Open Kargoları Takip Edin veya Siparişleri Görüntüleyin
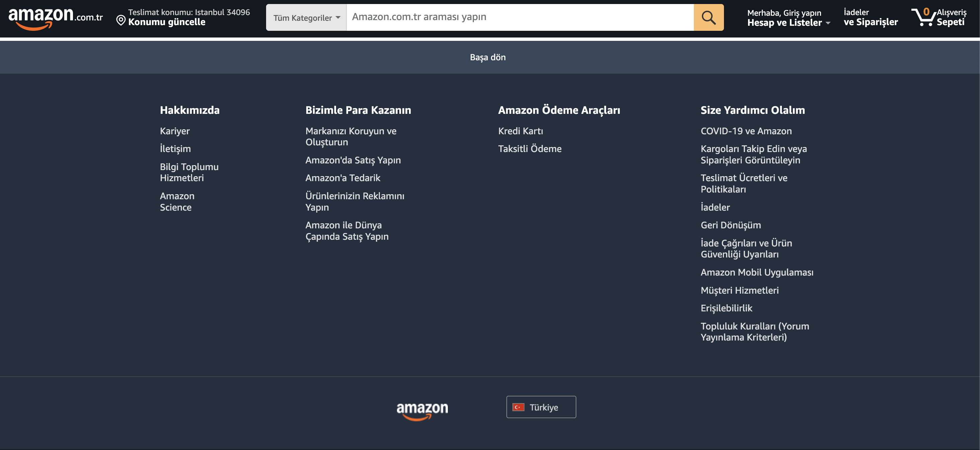This screenshot has height=450, width=980. point(754,154)
